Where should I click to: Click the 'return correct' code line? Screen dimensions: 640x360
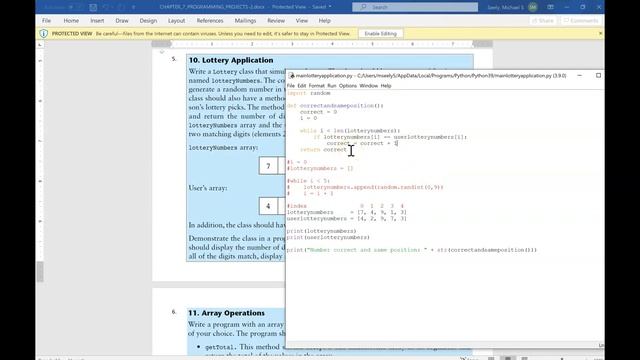point(323,149)
